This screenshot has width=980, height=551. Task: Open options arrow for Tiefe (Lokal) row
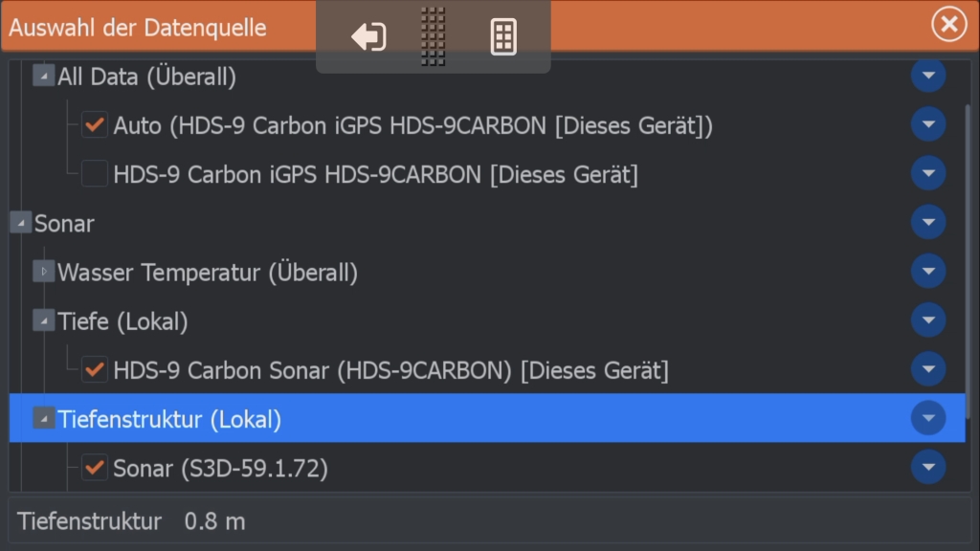coord(928,320)
